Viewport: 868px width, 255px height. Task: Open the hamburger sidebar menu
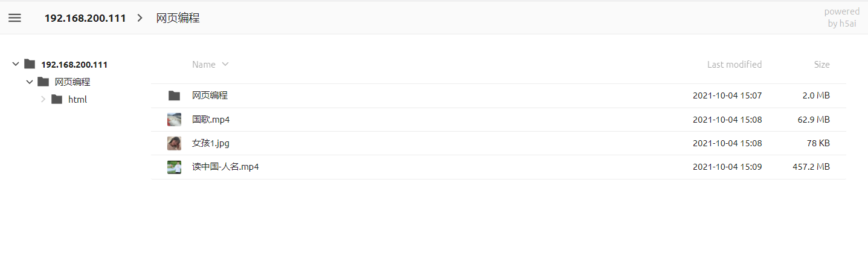click(14, 18)
